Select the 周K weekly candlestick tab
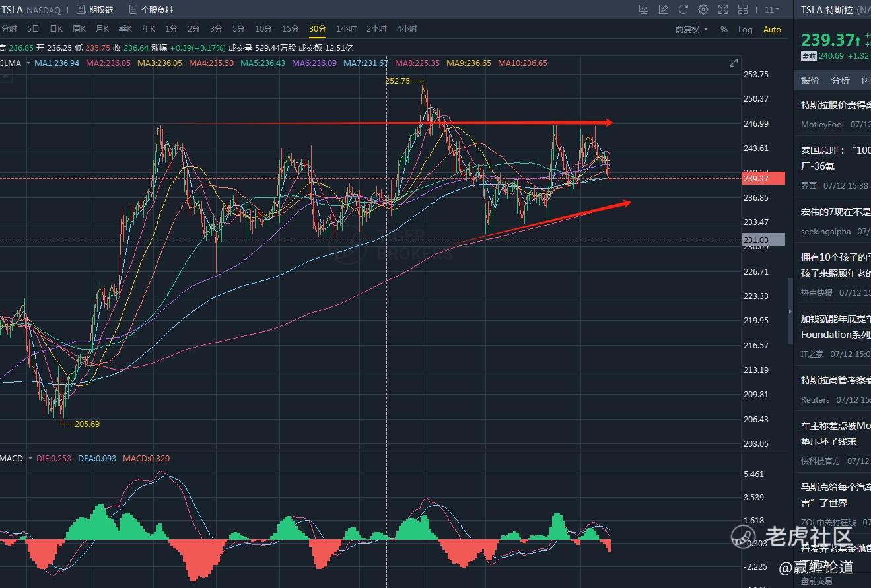The width and height of the screenshot is (871, 588). 79,29
